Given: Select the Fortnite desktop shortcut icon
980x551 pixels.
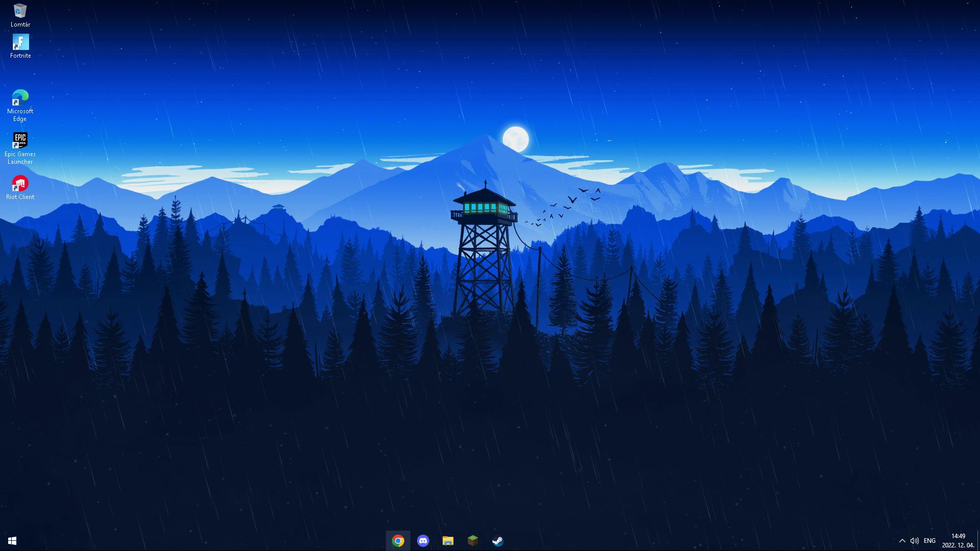Looking at the screenshot, I should click(x=20, y=42).
